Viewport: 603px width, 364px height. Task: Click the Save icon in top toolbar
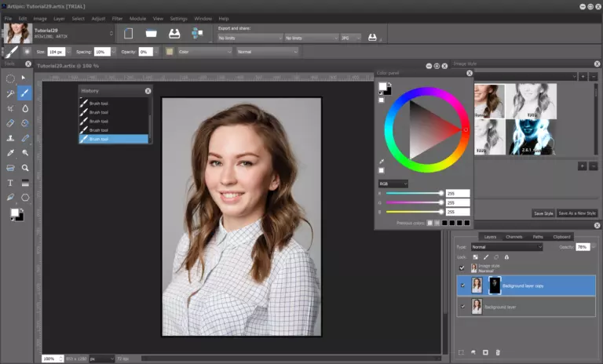coord(174,34)
